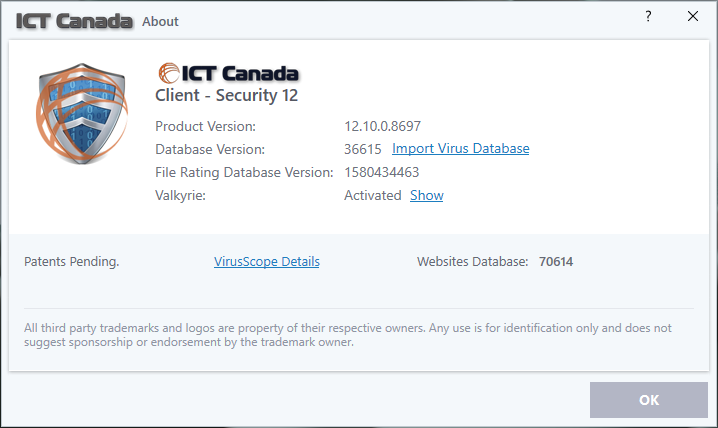Click the Websites Database label
Image resolution: width=718 pixels, height=428 pixels.
(472, 262)
